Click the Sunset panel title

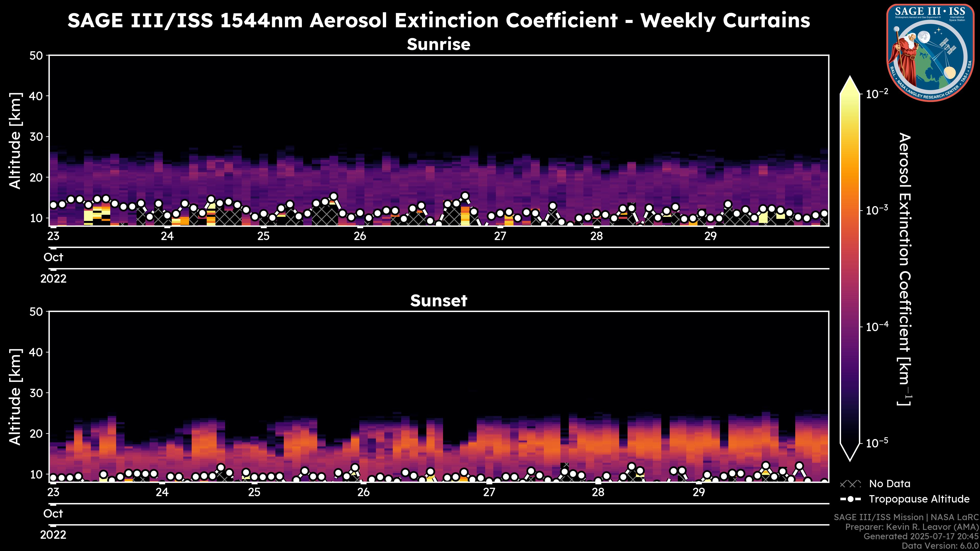coord(438,301)
